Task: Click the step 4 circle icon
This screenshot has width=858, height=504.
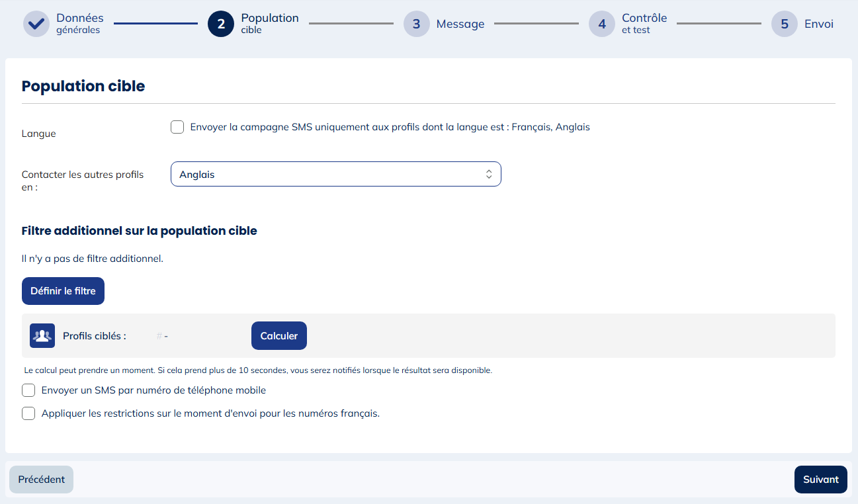Action: (x=602, y=24)
